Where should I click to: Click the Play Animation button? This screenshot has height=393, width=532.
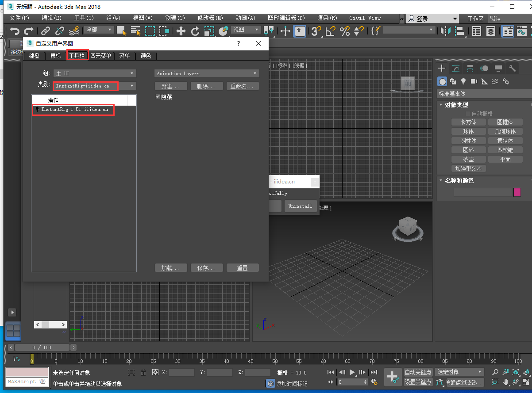point(352,372)
